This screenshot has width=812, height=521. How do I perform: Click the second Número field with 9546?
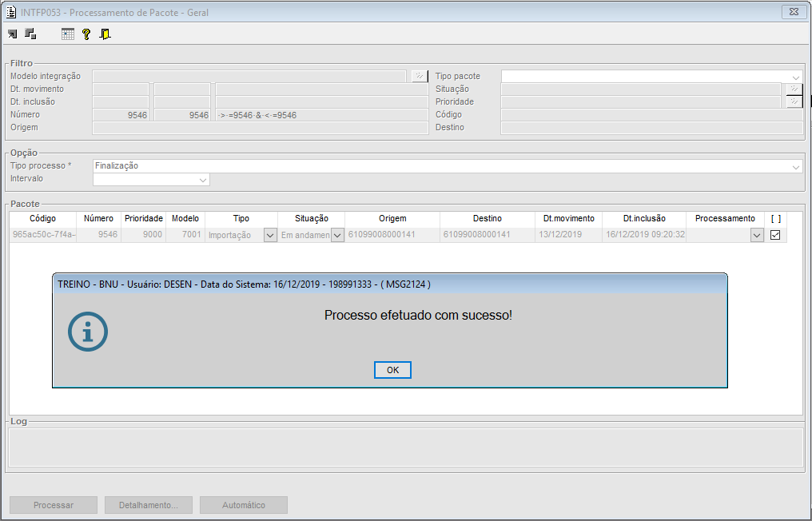coord(182,115)
